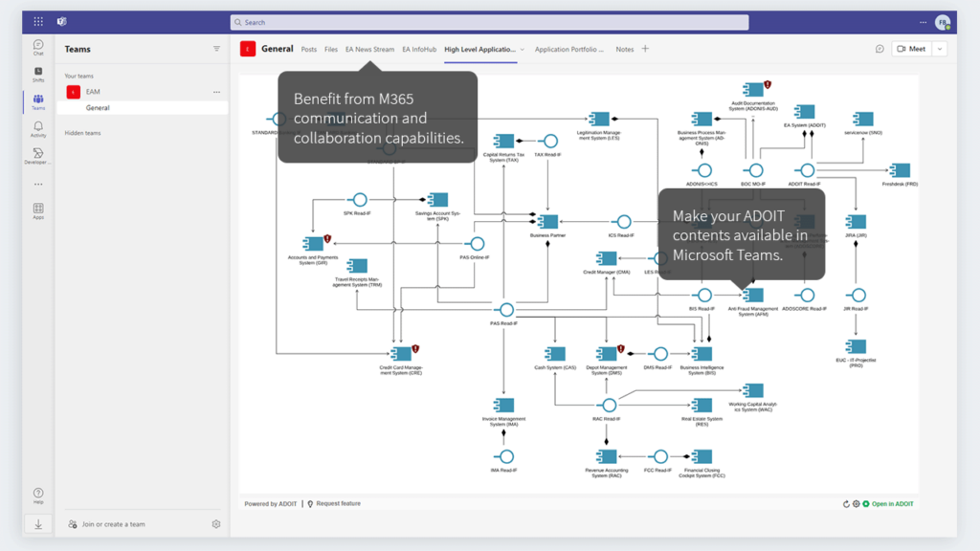The image size is (980, 551).
Task: Open Chat from the left sidebar
Action: pos(38,47)
